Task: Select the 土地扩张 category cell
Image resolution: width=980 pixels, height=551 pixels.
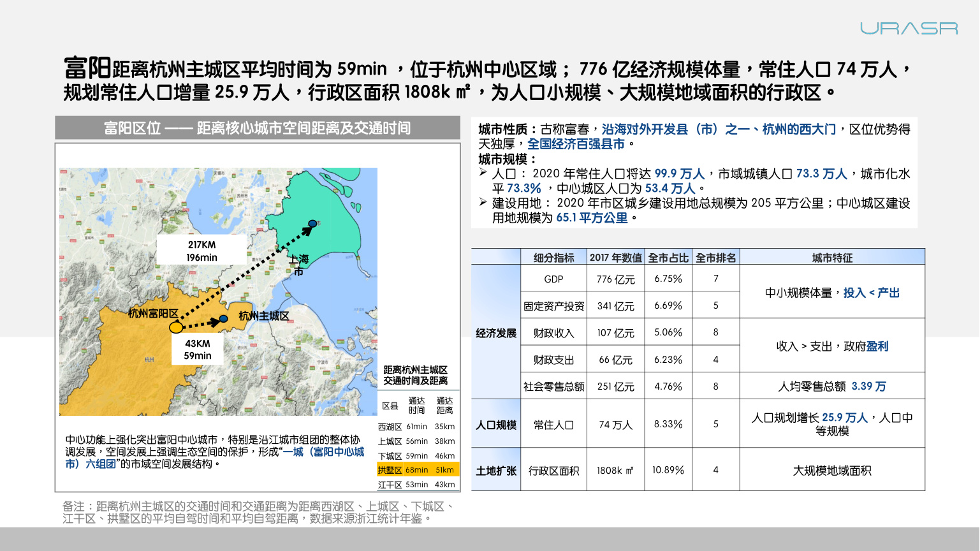Action: coord(496,470)
